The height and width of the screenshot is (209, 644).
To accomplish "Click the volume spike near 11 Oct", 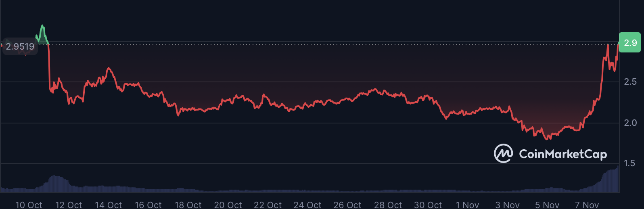I will [x=54, y=182].
